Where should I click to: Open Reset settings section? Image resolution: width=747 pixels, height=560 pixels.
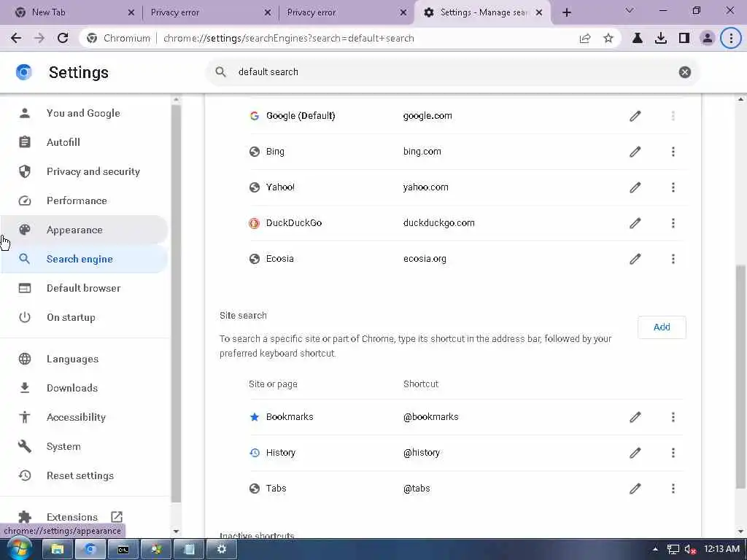coord(83,475)
